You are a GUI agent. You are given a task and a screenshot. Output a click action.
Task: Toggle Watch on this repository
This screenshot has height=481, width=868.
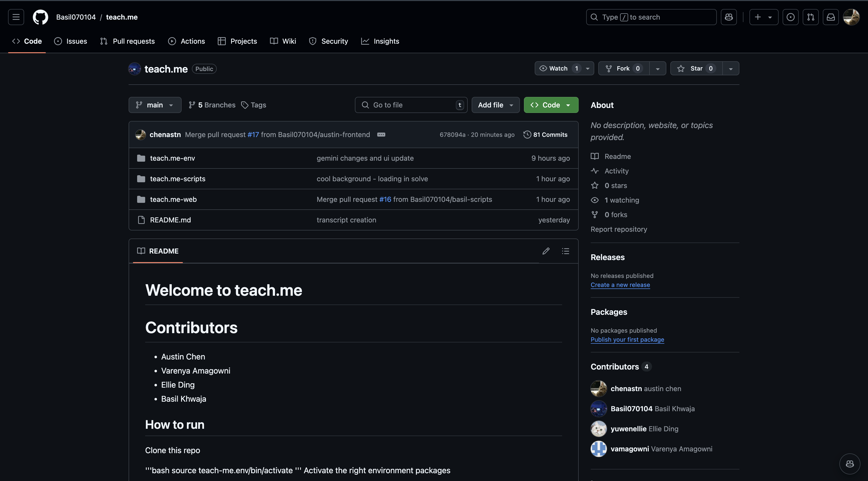point(558,68)
